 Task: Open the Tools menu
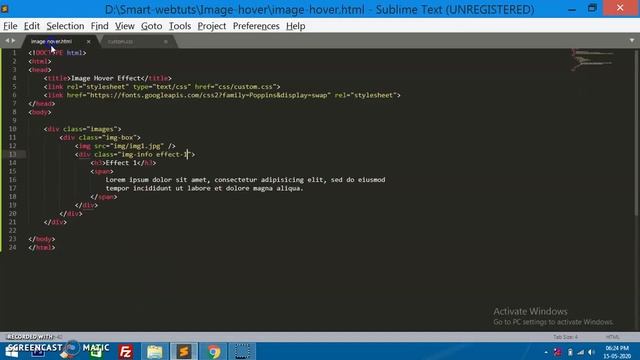[180, 26]
